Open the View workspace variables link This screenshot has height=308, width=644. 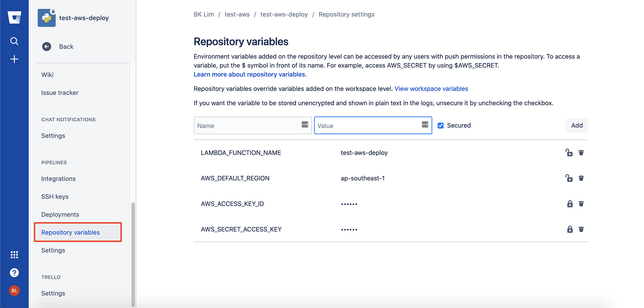431,89
